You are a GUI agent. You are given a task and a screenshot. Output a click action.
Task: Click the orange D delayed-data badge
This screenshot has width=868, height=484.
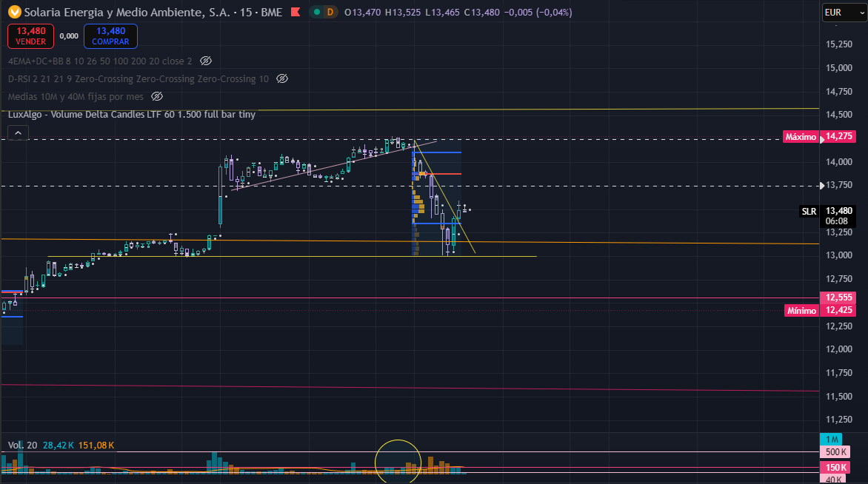[x=330, y=12]
